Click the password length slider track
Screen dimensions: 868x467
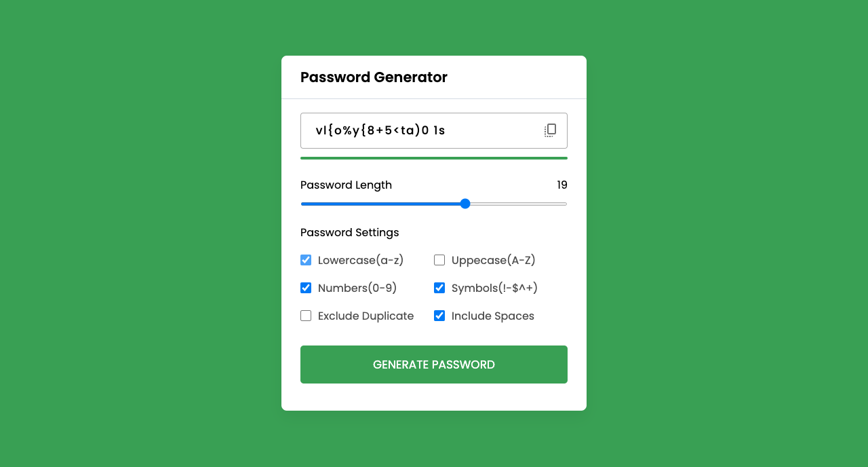point(433,204)
